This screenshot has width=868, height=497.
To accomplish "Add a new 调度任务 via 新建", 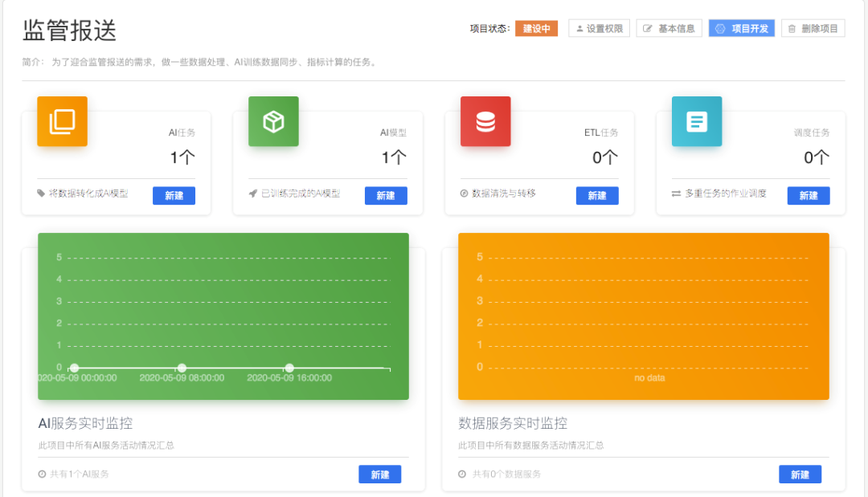I will [x=809, y=196].
